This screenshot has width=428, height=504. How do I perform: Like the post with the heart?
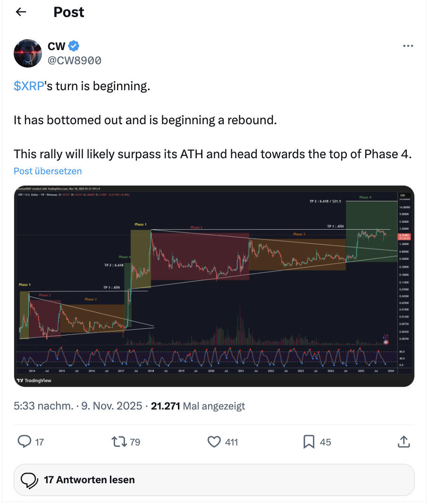pyautogui.click(x=214, y=442)
